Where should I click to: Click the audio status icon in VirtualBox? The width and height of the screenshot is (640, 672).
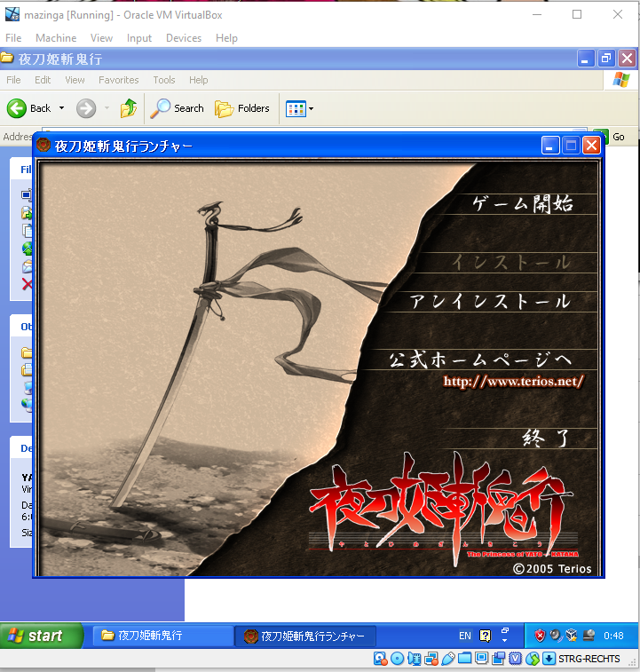click(415, 659)
